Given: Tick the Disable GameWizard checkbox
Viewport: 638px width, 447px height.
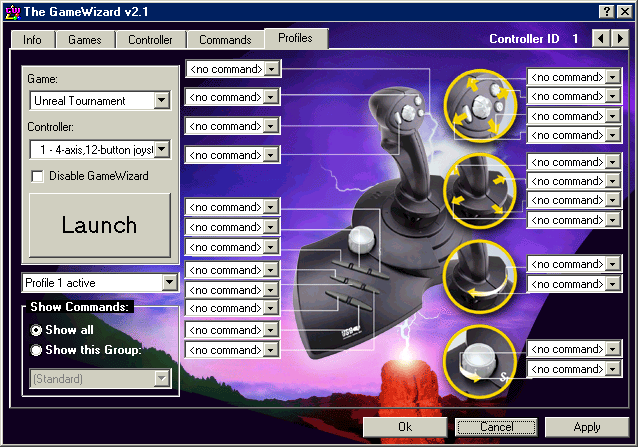Looking at the screenshot, I should click(37, 177).
